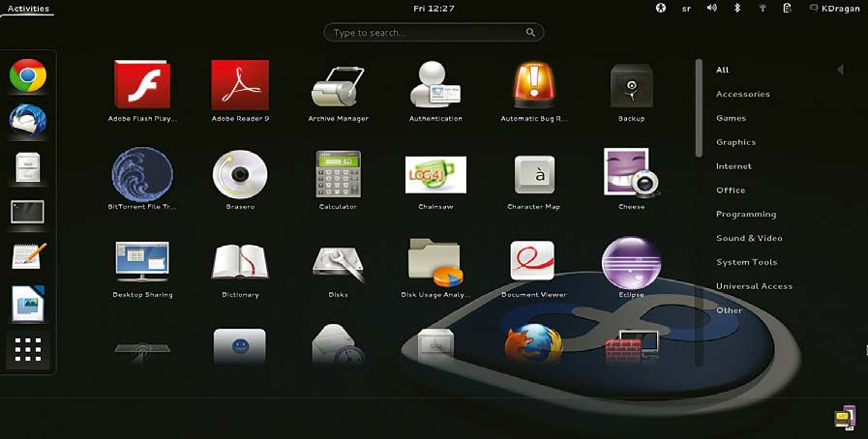Show System Tools category

click(746, 262)
